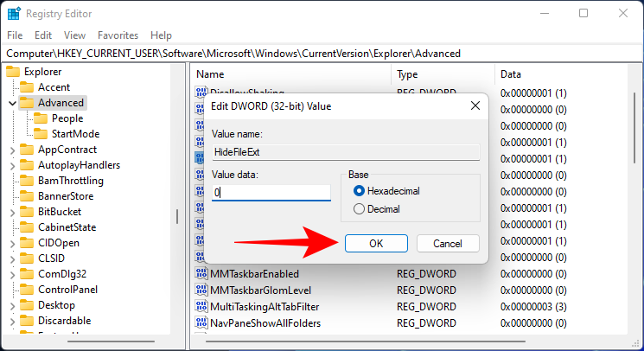Expand the Discardable tree node
Image resolution: width=644 pixels, height=351 pixels.
12,322
